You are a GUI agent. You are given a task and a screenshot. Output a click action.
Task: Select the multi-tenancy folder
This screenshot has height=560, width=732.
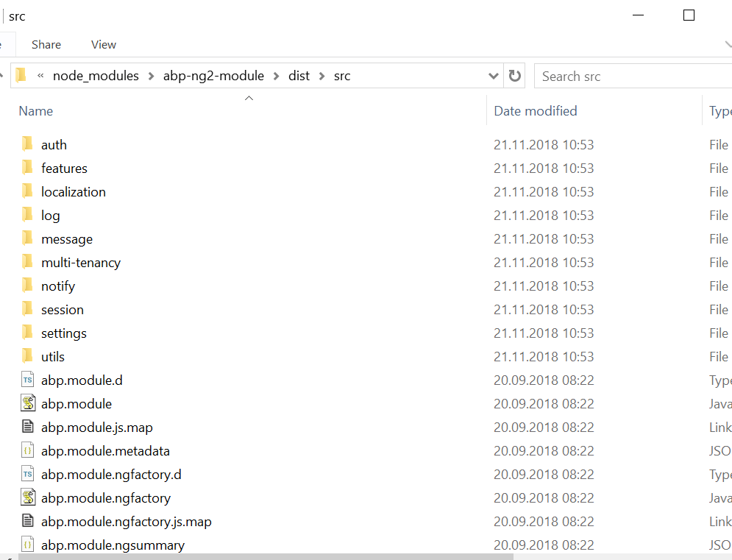(x=81, y=262)
